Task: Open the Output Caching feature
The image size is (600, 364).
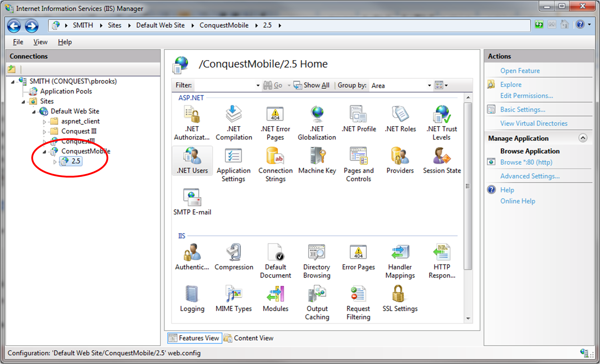Action: (317, 303)
